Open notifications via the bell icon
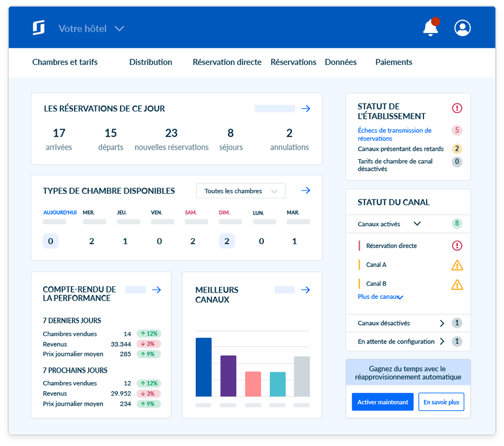504x446 pixels. pyautogui.click(x=431, y=27)
